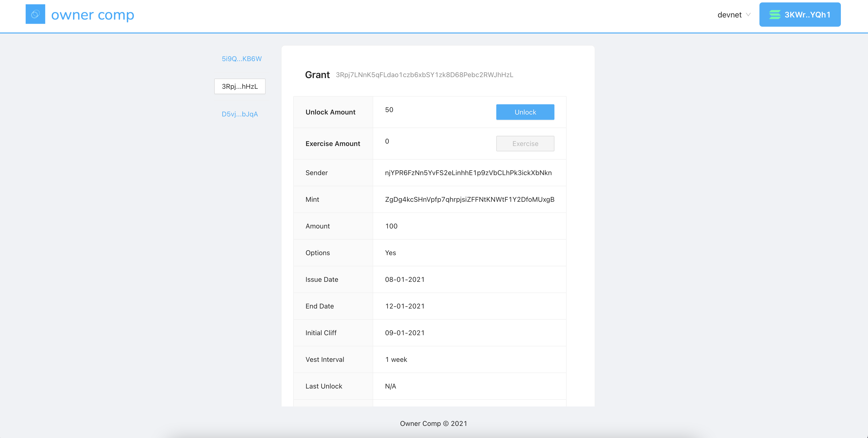Click the Amount value 100
This screenshot has width=868, height=438.
point(391,226)
